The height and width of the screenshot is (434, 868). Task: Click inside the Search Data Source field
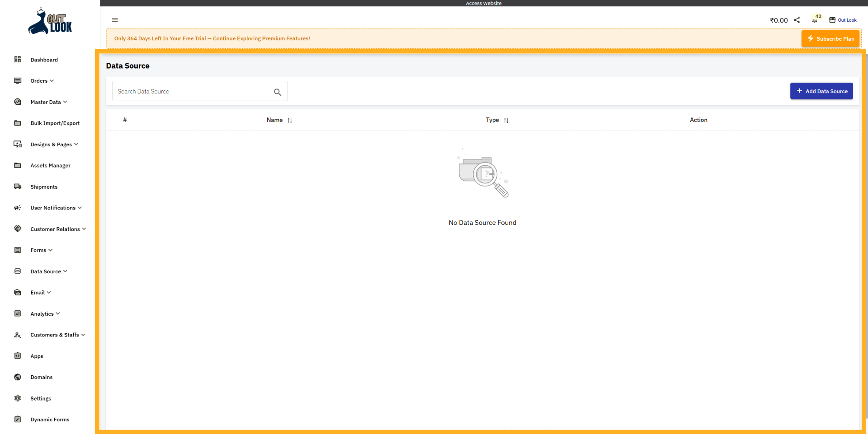coord(190,91)
